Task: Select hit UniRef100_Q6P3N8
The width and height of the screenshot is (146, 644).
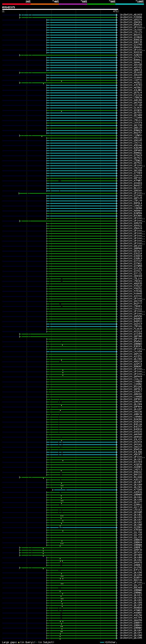Action: (x=131, y=336)
